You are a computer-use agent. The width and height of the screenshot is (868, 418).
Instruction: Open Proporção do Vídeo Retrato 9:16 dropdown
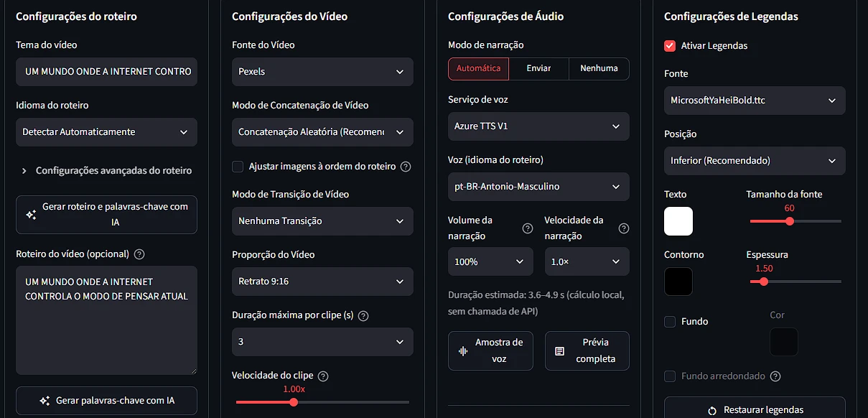(x=322, y=282)
